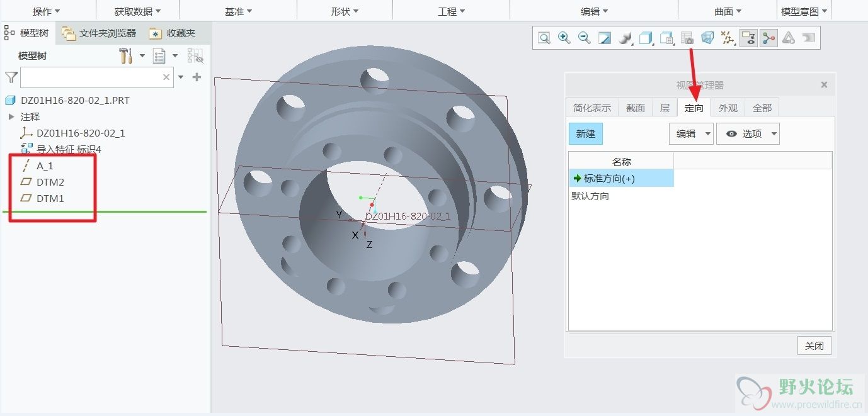Open the search options dropdown arrow
This screenshot has height=416, width=868.
pyautogui.click(x=181, y=77)
